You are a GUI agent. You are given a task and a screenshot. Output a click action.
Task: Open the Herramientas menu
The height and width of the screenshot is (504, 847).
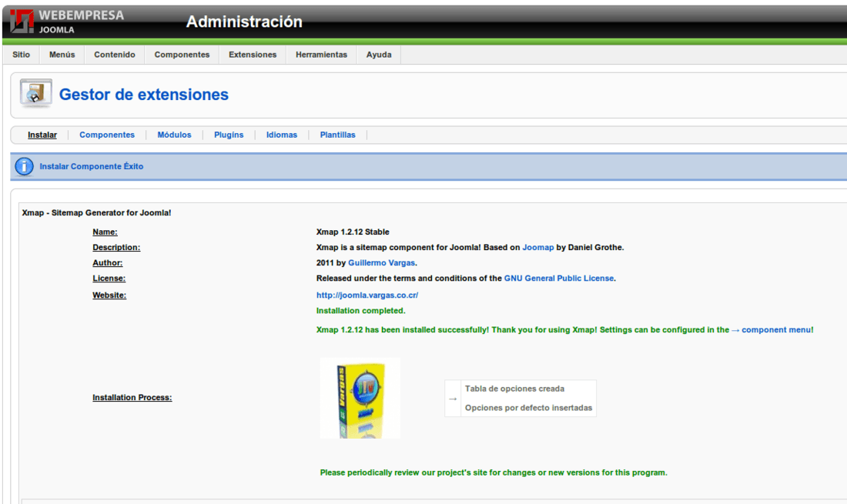pyautogui.click(x=321, y=55)
